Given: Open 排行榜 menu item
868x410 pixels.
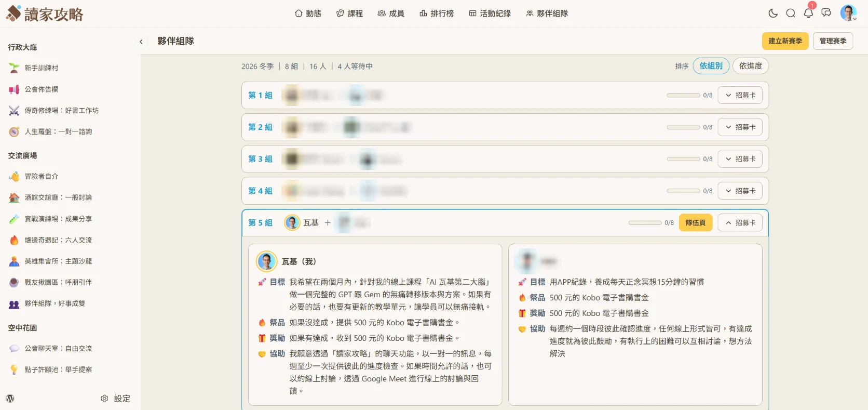Looking at the screenshot, I should pyautogui.click(x=437, y=14).
